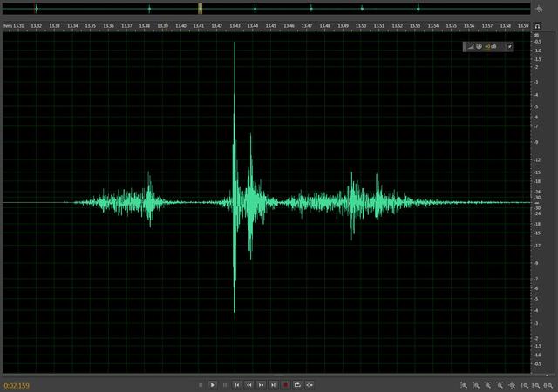This screenshot has width=558, height=392.
Task: Click the gain knob in the HUD
Action: tap(479, 46)
